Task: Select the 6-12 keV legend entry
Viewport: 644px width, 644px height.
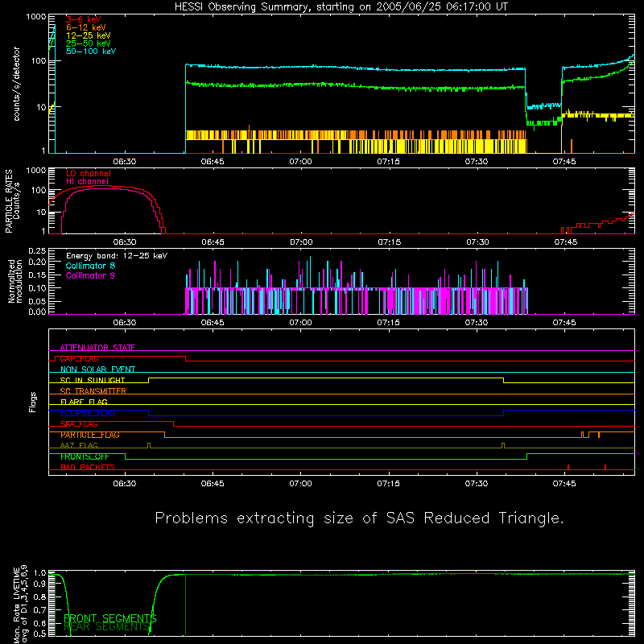Action: click(86, 27)
